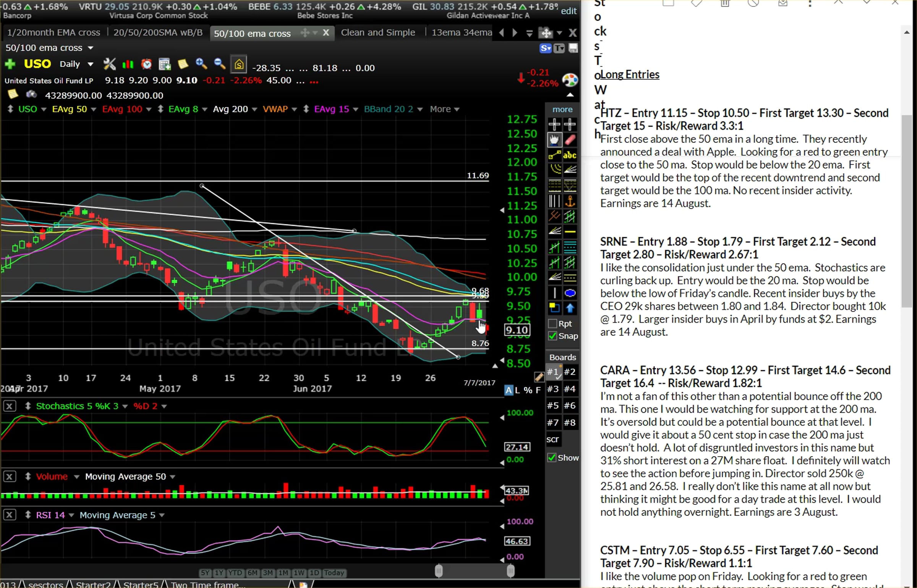Click the notes panel vertical scrollbar
The height and width of the screenshot is (588, 917).
tap(907, 211)
